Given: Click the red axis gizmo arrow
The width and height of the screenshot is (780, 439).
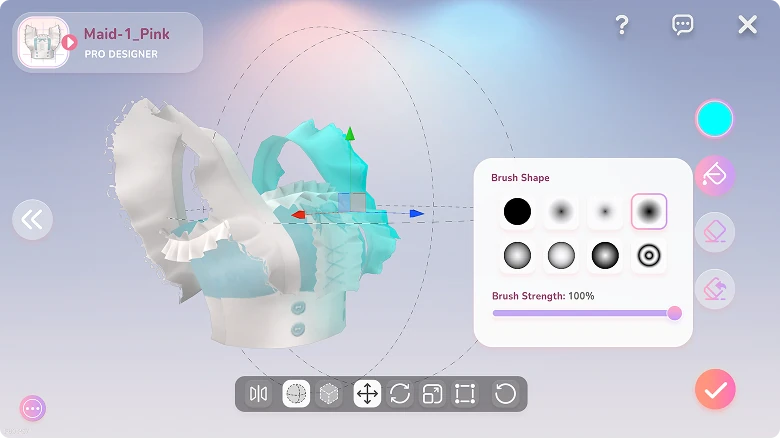Looking at the screenshot, I should click(298, 215).
